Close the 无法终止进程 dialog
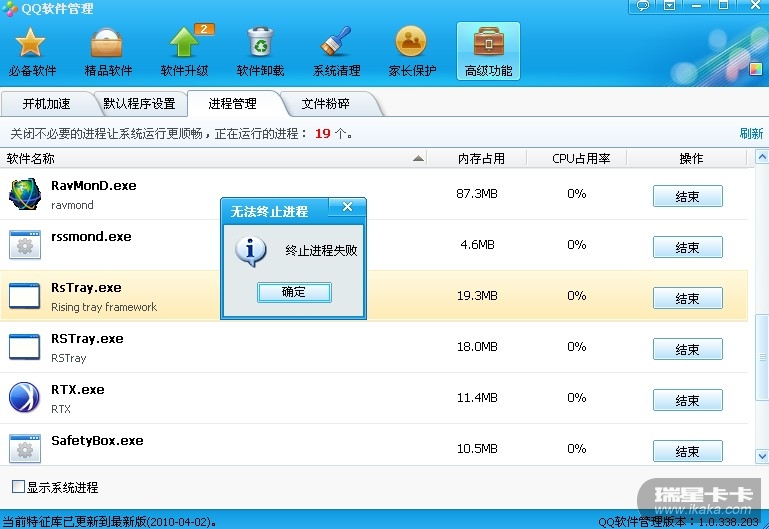This screenshot has height=529, width=769. click(x=347, y=207)
